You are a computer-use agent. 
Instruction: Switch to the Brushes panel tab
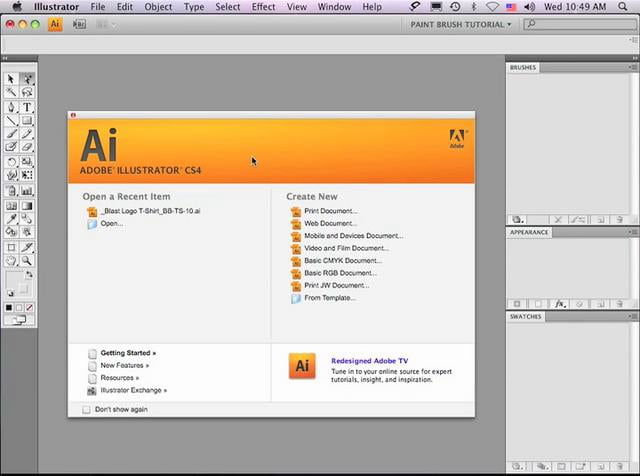click(523, 67)
